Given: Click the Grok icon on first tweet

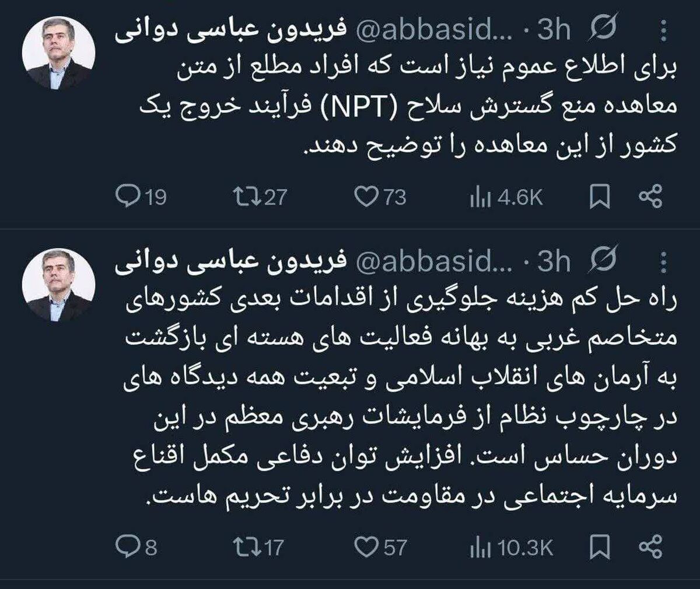Looking at the screenshot, I should pyautogui.click(x=603, y=29).
